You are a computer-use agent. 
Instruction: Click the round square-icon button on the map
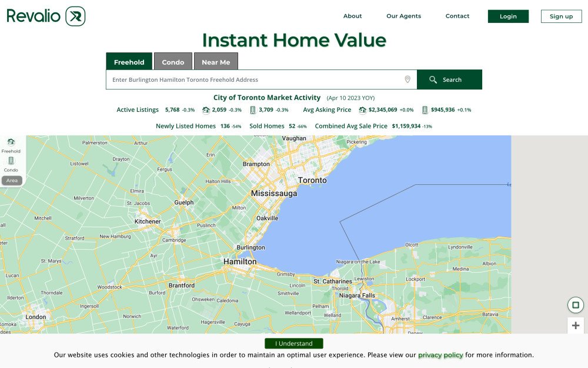(575, 305)
